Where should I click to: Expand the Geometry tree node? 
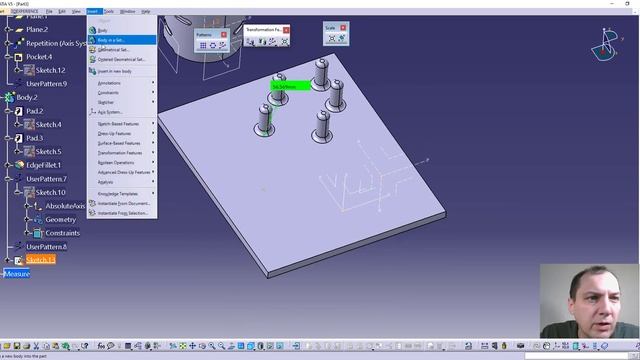pyautogui.click(x=27, y=220)
